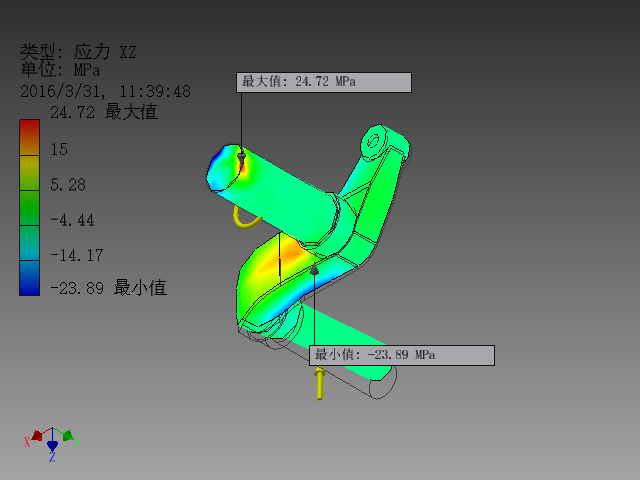640x480 pixels.
Task: Click the '类型: 应力 XZ' result type text
Action: tap(78, 52)
